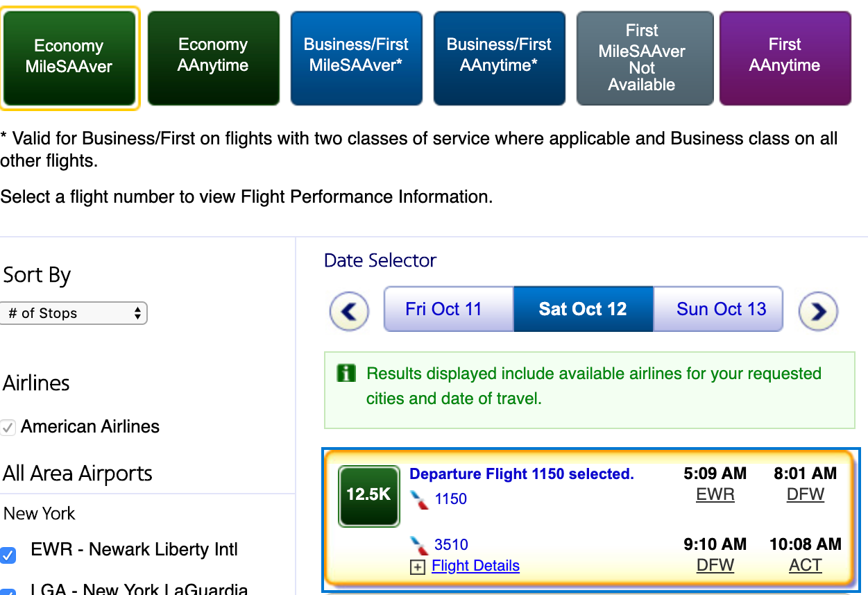
Task: Open flight number 3510 performance link
Action: (x=451, y=545)
